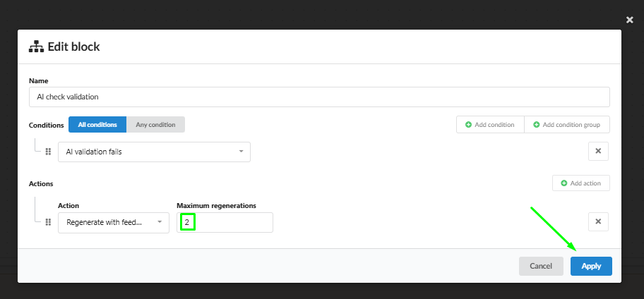The height and width of the screenshot is (299, 644).
Task: Click drag handle next to Regenerate action
Action: click(48, 222)
